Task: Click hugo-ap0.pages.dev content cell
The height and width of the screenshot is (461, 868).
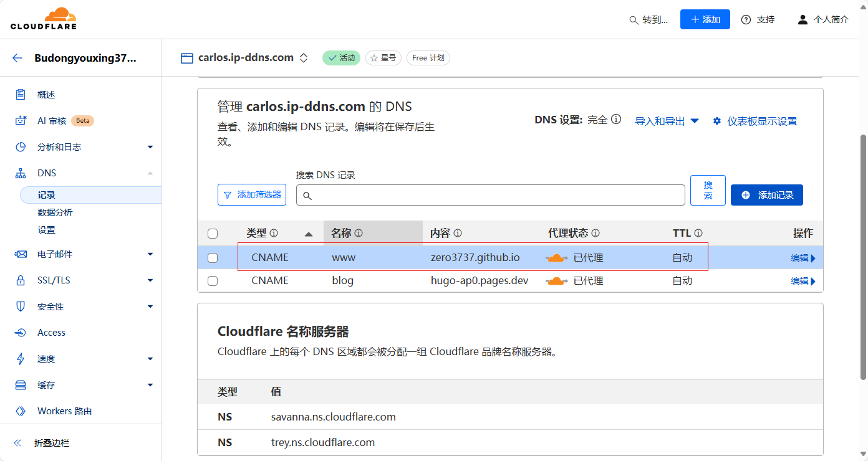Action: click(480, 281)
